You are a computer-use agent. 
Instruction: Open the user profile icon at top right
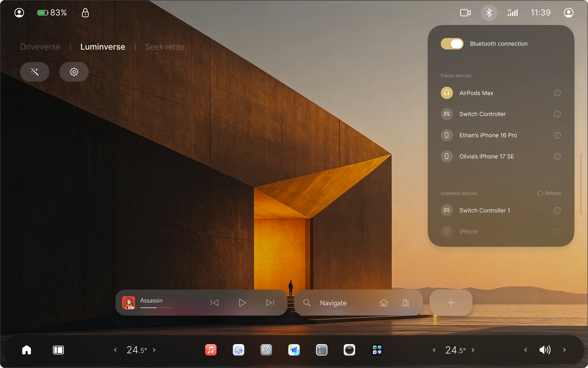569,13
